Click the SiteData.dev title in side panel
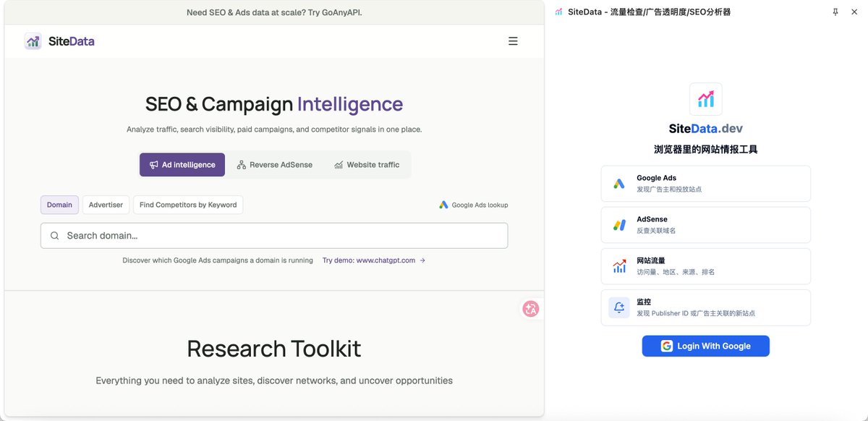Image resolution: width=868 pixels, height=421 pixels. (x=706, y=129)
